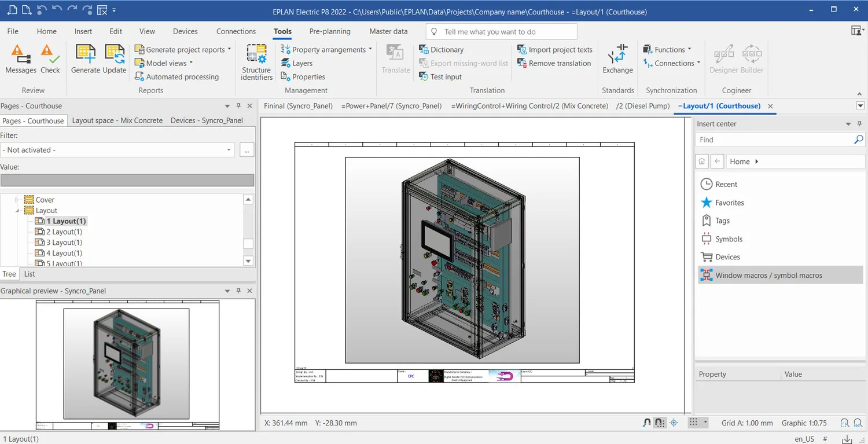Open Symbols in Insert center

[x=722, y=238]
